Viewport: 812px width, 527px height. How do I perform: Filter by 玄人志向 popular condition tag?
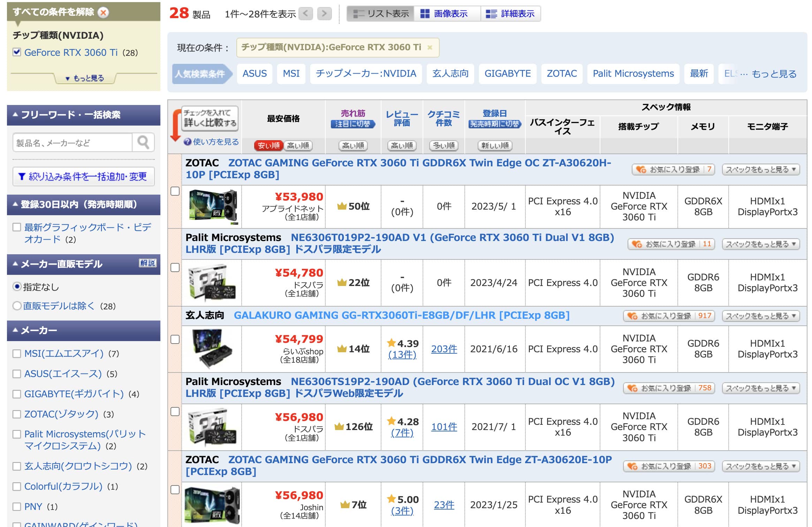[450, 74]
